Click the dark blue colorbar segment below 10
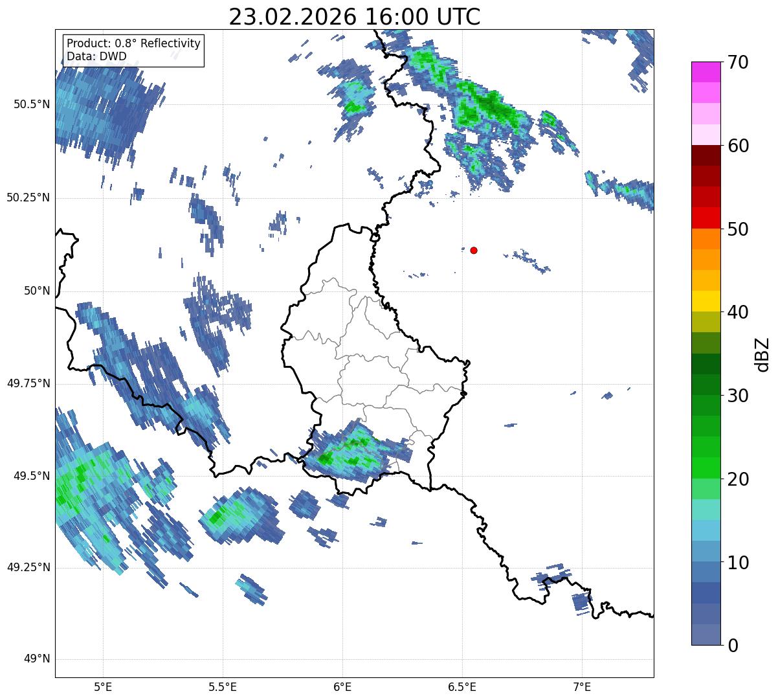The height and width of the screenshot is (700, 778). point(706,593)
